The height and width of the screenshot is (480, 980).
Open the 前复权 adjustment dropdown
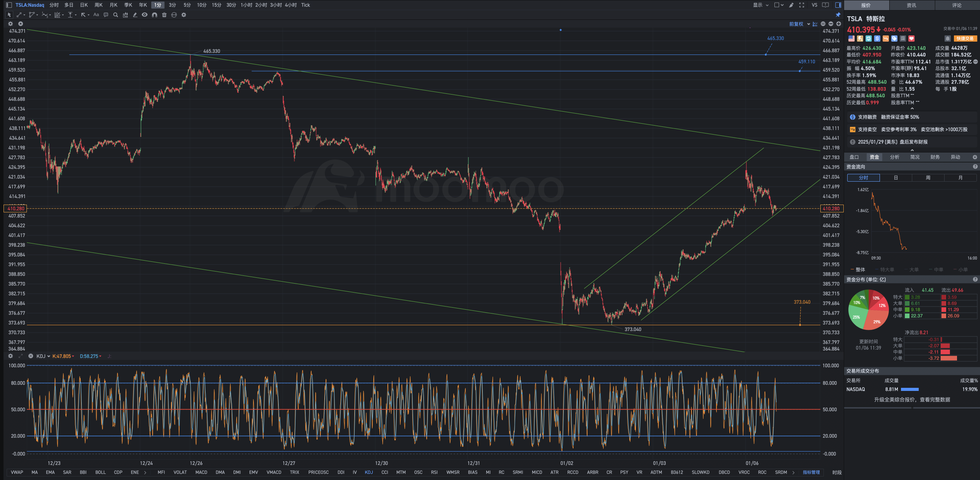click(x=799, y=24)
